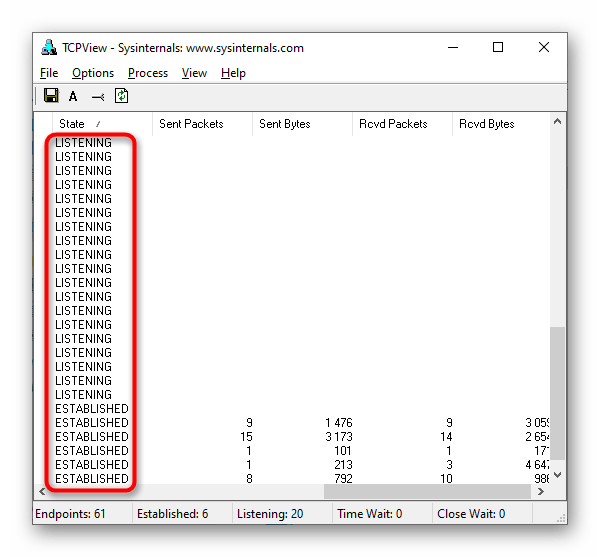Minimize the TCPView window
Screen dimensions: 600x557
[x=453, y=47]
